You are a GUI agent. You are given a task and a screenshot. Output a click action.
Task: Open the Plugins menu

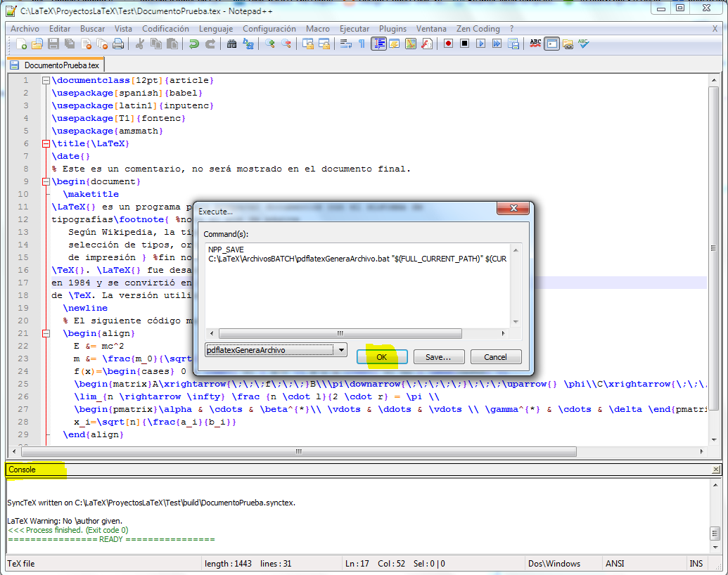392,29
